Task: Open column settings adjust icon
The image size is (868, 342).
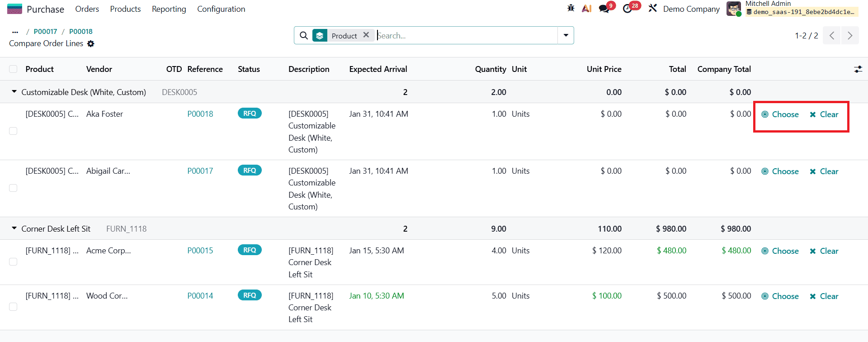Action: point(858,69)
